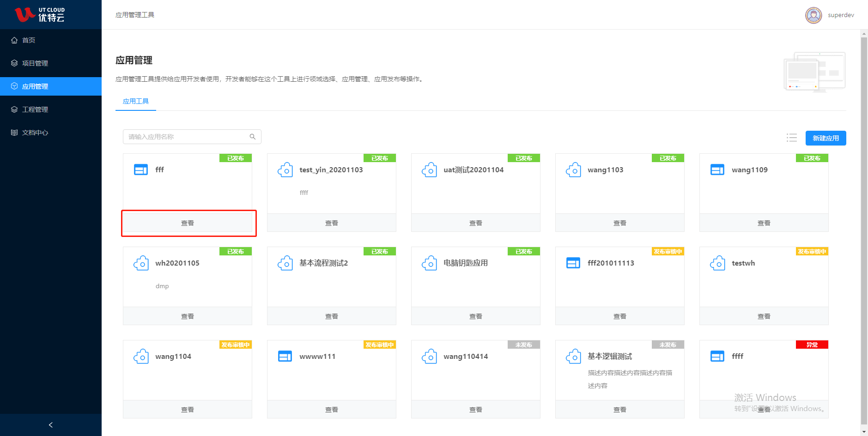Click 查看 under wang1109
This screenshot has height=436, width=868.
click(x=764, y=223)
